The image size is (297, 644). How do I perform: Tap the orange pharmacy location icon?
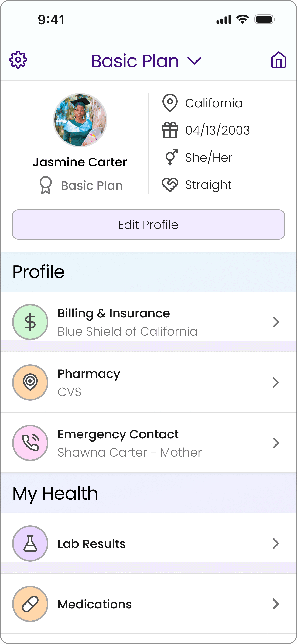[x=30, y=382]
